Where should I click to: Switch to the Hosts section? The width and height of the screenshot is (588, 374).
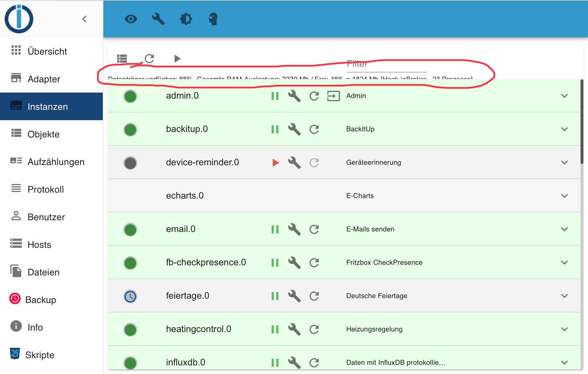pyautogui.click(x=40, y=245)
